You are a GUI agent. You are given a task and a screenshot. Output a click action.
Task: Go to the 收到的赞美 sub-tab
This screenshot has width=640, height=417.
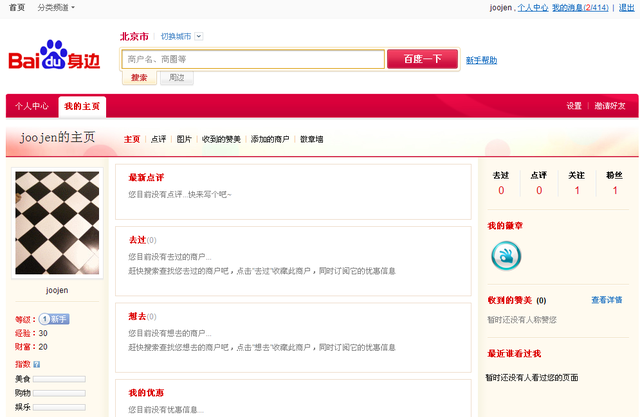(221, 139)
